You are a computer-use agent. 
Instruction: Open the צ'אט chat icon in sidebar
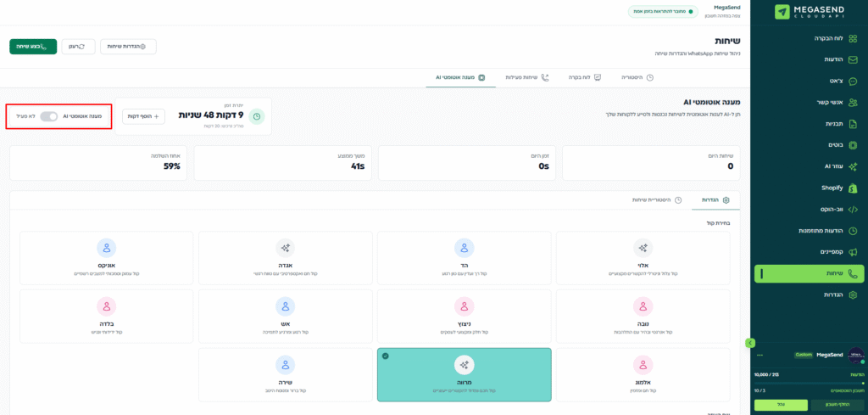[853, 81]
